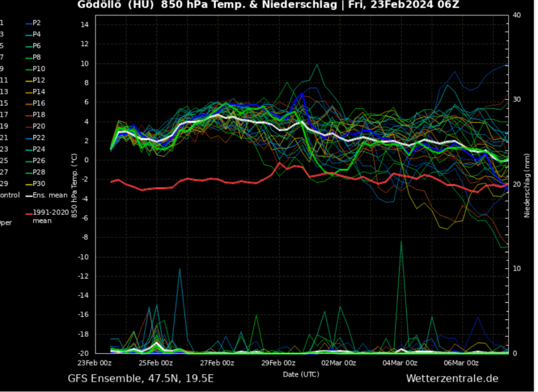Click the Wetterzentrale.de text
Screen dimensions: 538x392
click(x=452, y=378)
